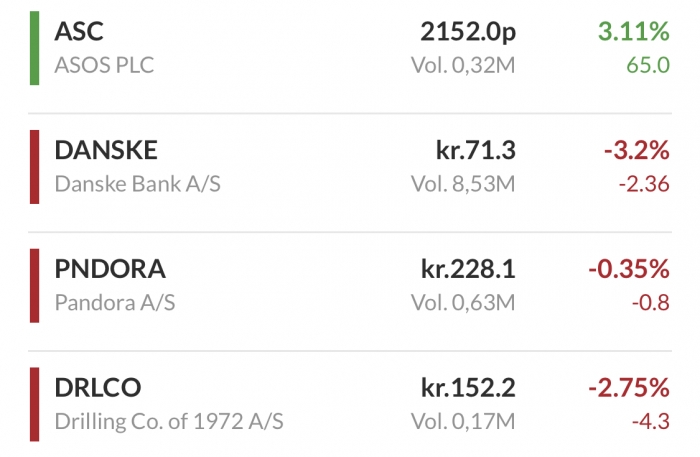
Task: Click the red indicator bar beside DRLCO
Action: [34, 404]
